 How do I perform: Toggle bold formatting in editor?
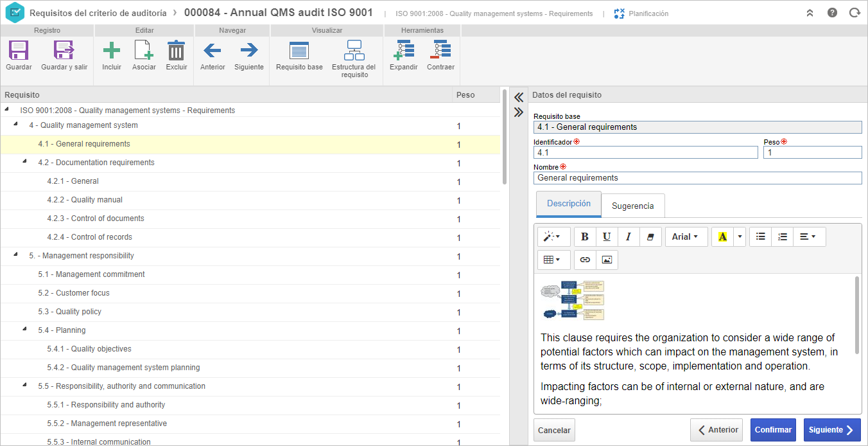click(585, 236)
